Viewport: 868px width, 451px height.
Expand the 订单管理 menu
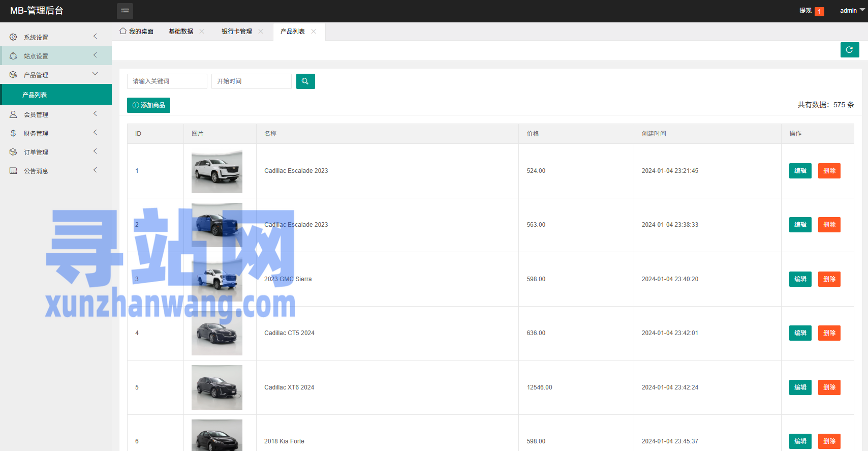click(x=56, y=152)
